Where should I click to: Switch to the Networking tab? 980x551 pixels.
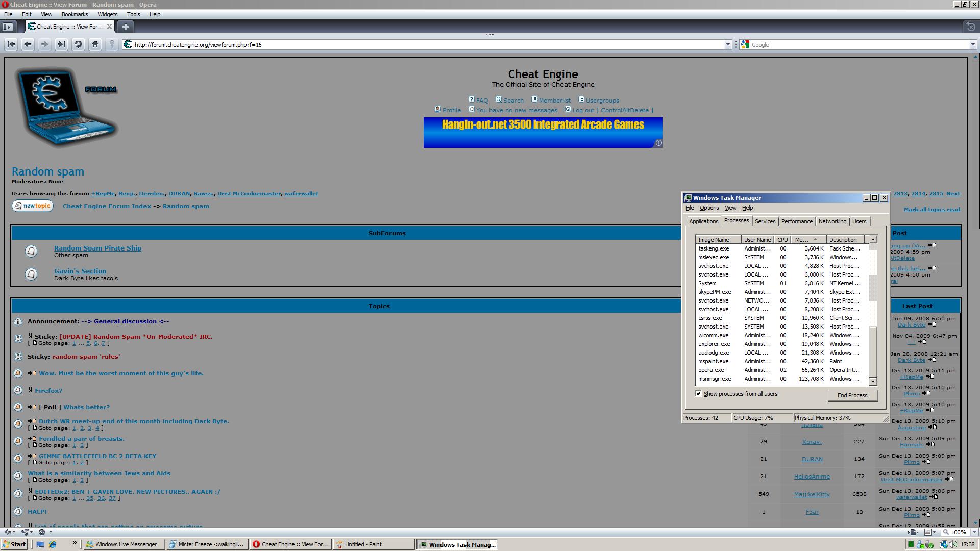click(832, 221)
